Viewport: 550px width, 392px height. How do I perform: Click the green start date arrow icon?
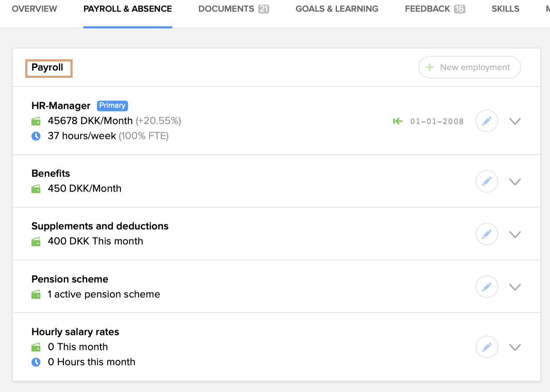point(398,121)
